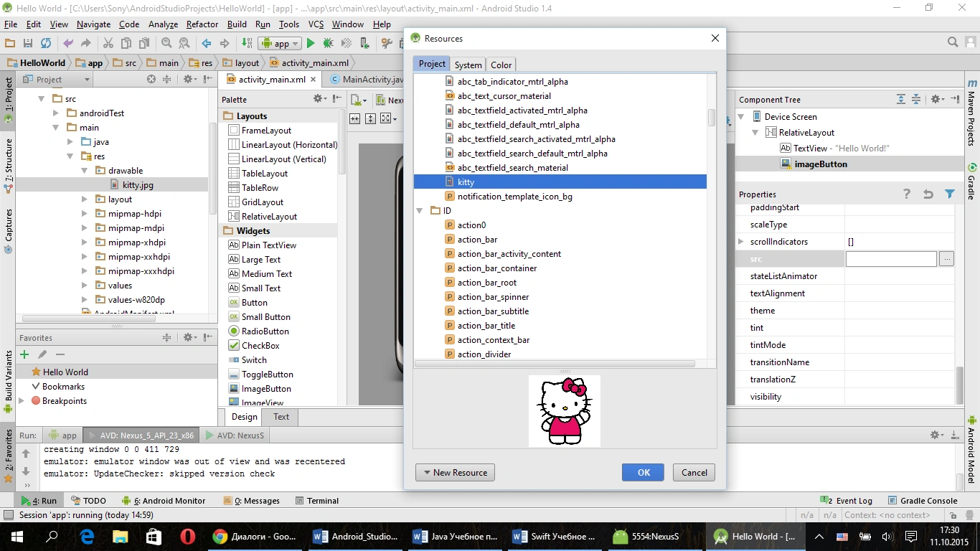980x551 pixels.
Task: Collapse the main folder in project tree
Action: (x=56, y=128)
